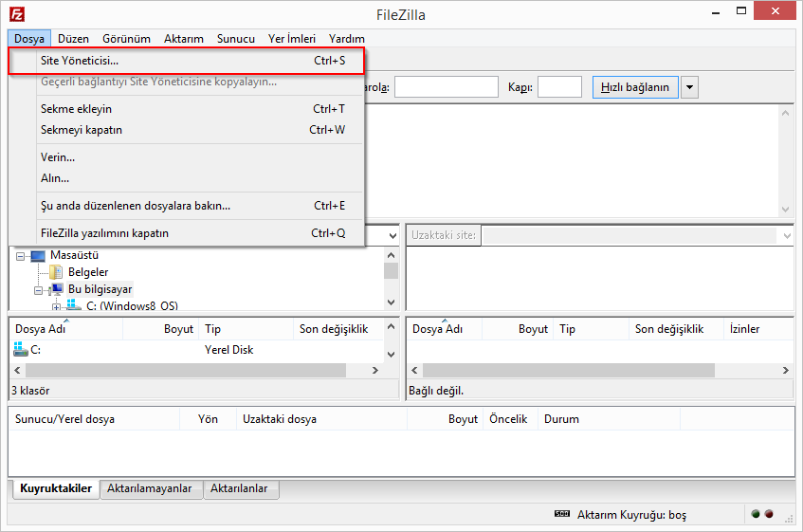Click the local tree scrollbar up arrow

click(392, 255)
